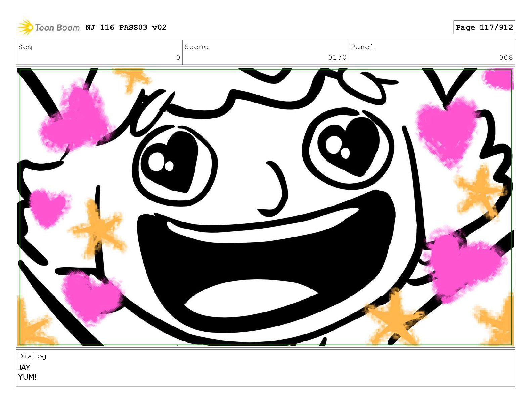Click the YUM! dialog text
Screen dimensions: 532x411
tap(27, 377)
